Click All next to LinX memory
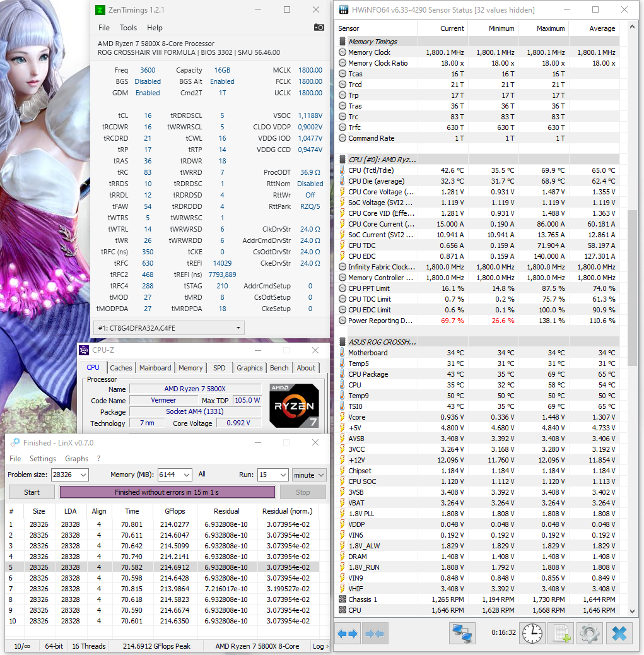Screen dimensions: 644x655 click(x=202, y=474)
